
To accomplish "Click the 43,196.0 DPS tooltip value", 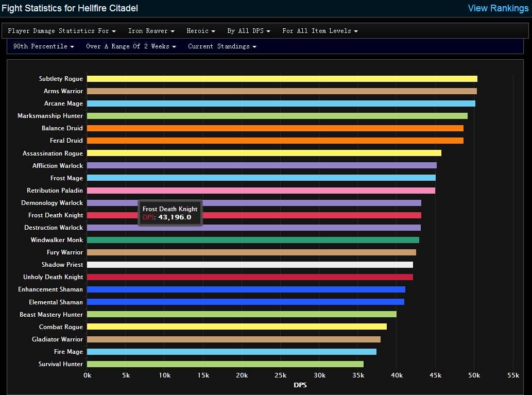I will click(x=175, y=217).
